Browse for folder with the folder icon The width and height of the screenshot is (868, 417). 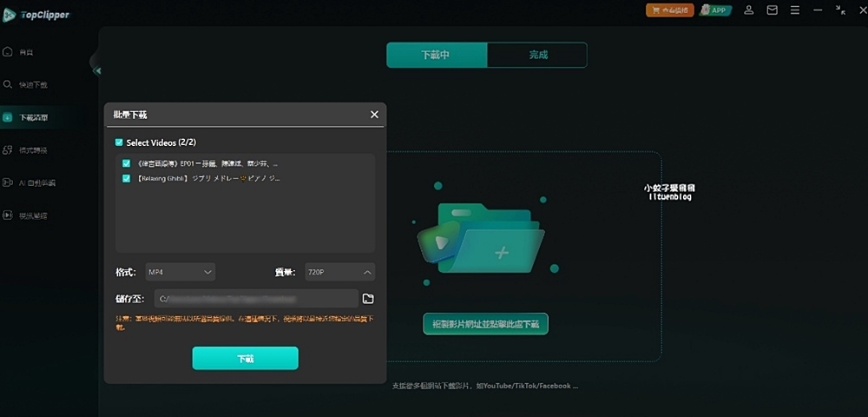point(368,299)
